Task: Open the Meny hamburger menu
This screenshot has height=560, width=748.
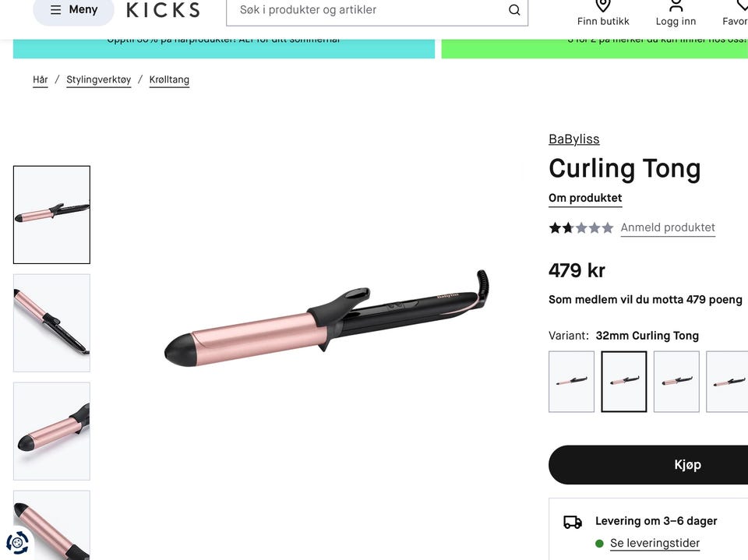Action: [73, 9]
